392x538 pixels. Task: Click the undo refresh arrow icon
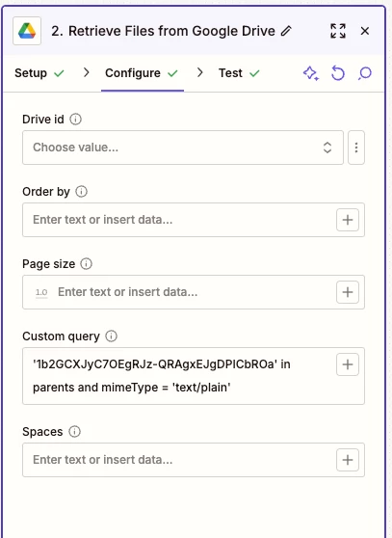click(x=338, y=73)
